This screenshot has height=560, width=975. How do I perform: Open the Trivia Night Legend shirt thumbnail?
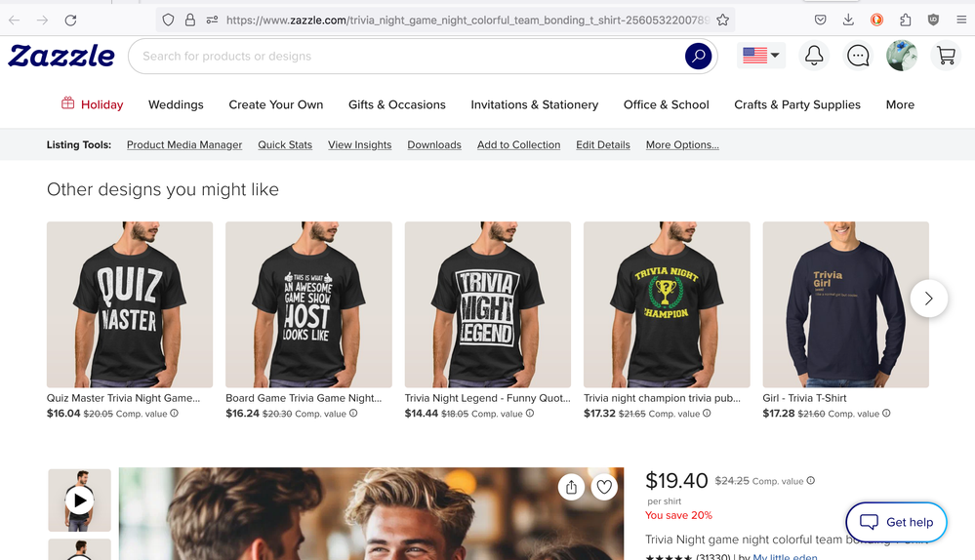coord(487,304)
